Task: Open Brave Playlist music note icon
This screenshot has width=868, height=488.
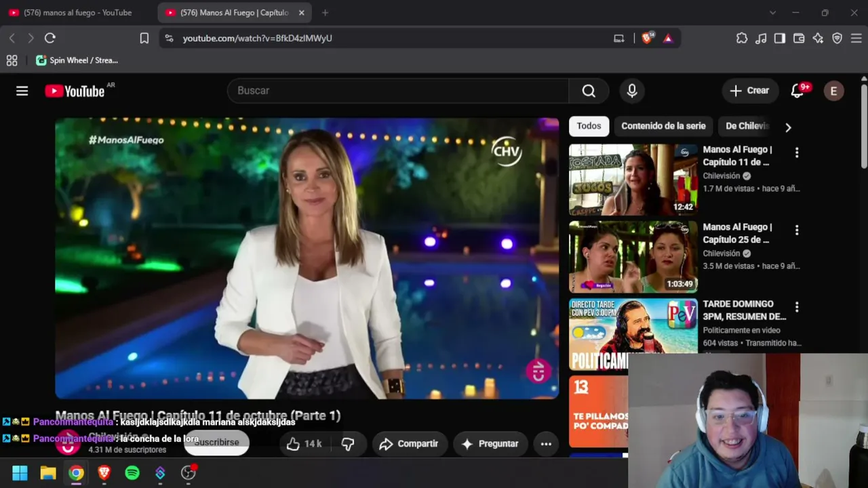Action: [x=761, y=39]
